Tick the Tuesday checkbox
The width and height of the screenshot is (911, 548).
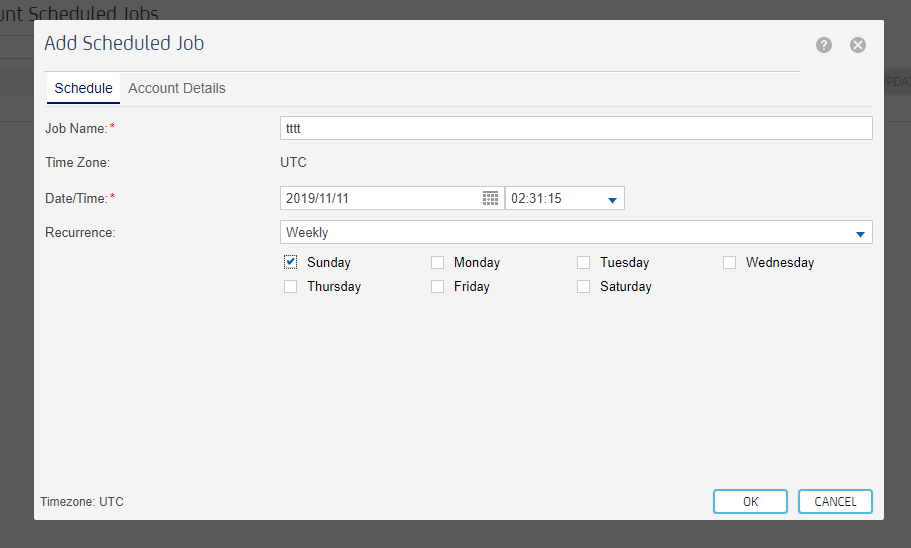tap(583, 263)
